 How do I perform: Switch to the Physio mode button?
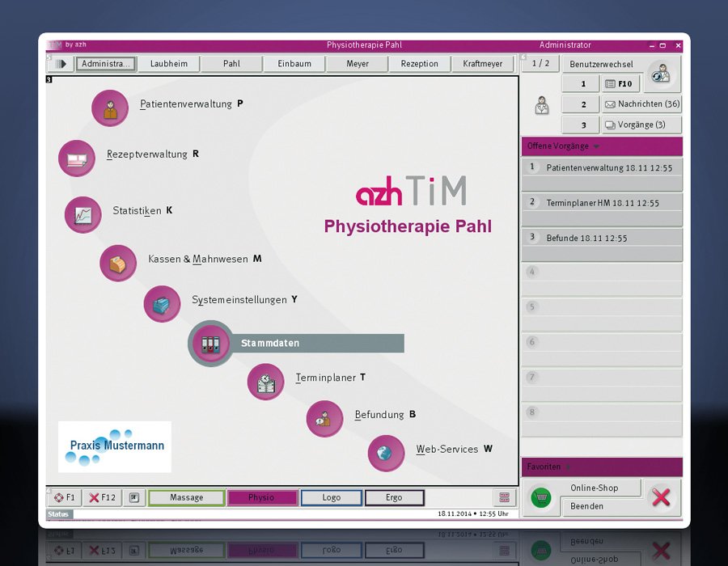coord(261,497)
